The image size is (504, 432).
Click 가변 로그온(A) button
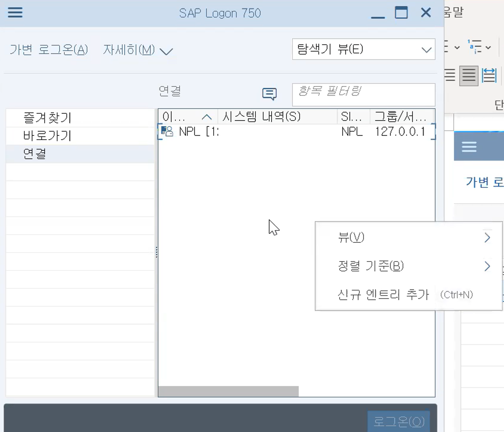point(49,50)
